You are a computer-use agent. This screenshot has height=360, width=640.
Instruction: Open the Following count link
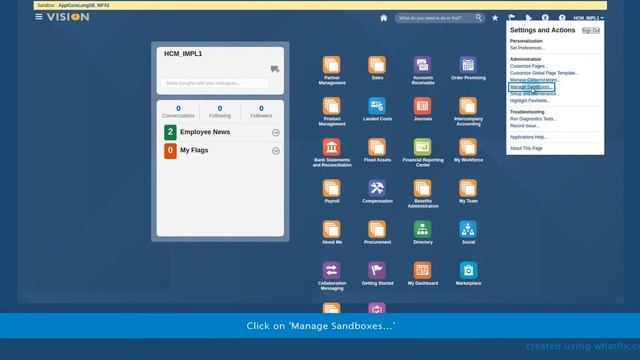pyautogui.click(x=220, y=111)
